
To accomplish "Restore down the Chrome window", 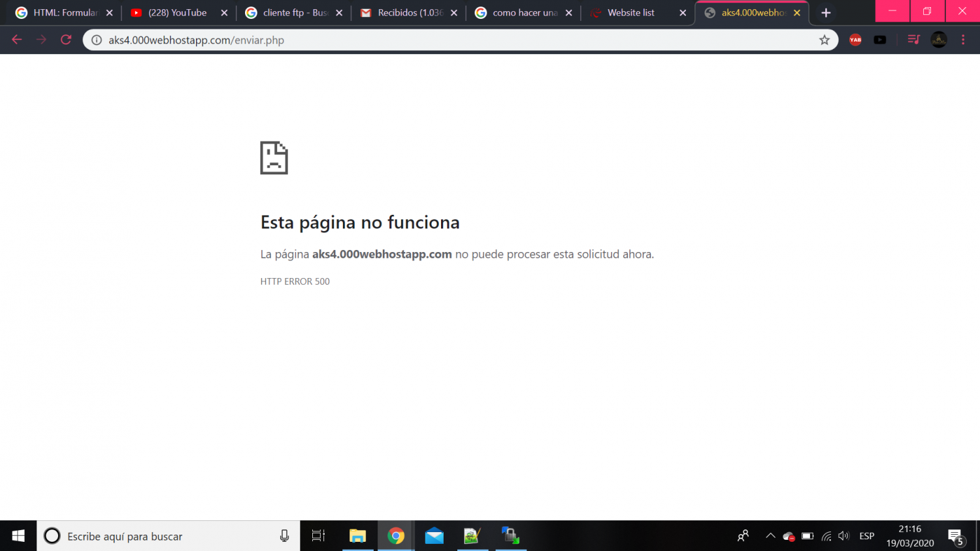I will click(926, 11).
